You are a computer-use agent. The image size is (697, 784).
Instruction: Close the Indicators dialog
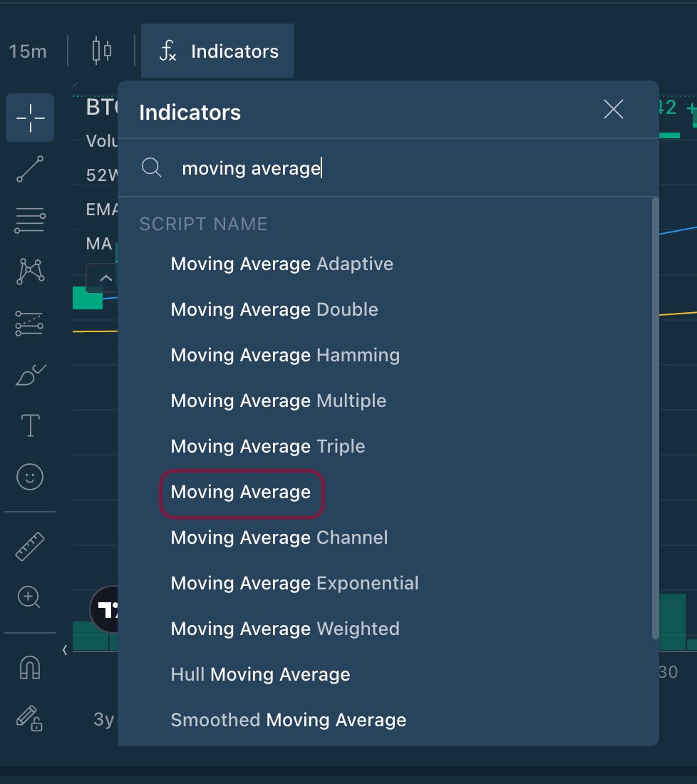pyautogui.click(x=613, y=110)
